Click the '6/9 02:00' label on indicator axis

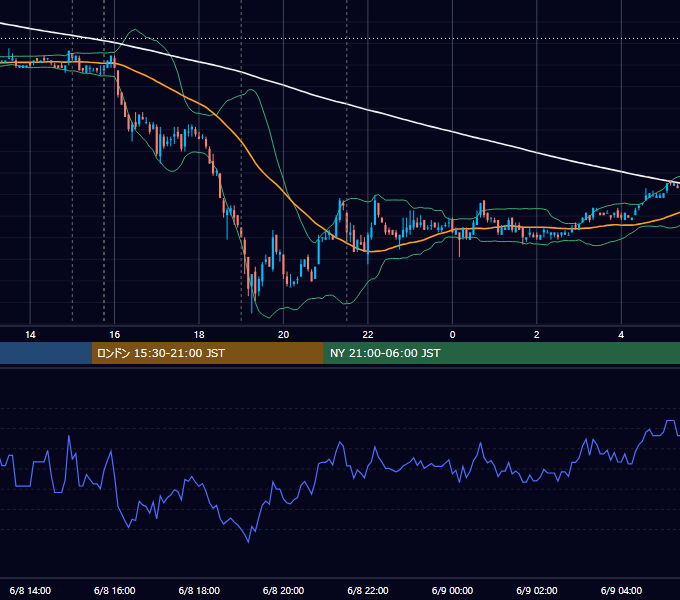coord(536,590)
